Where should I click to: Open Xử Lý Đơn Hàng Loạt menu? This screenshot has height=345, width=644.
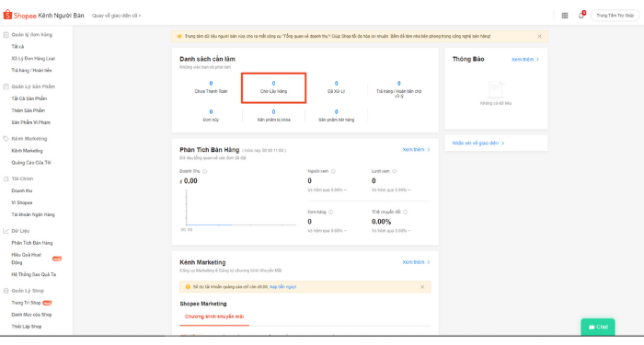pos(33,59)
